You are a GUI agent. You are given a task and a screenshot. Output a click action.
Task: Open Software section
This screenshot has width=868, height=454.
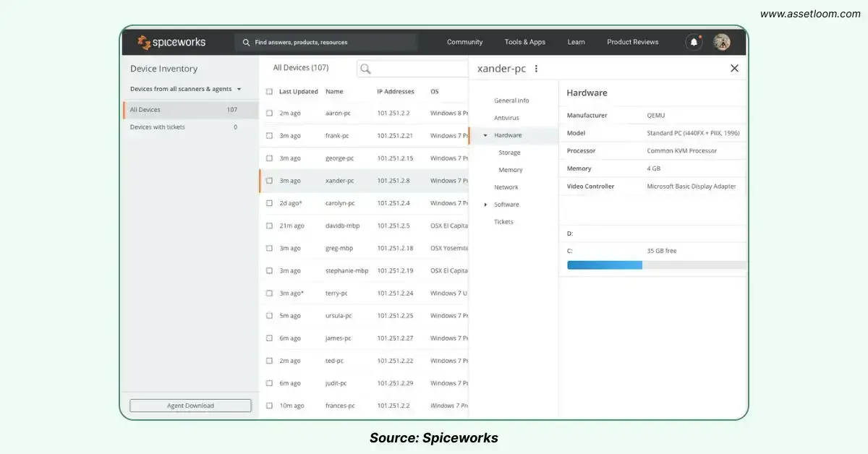506,205
